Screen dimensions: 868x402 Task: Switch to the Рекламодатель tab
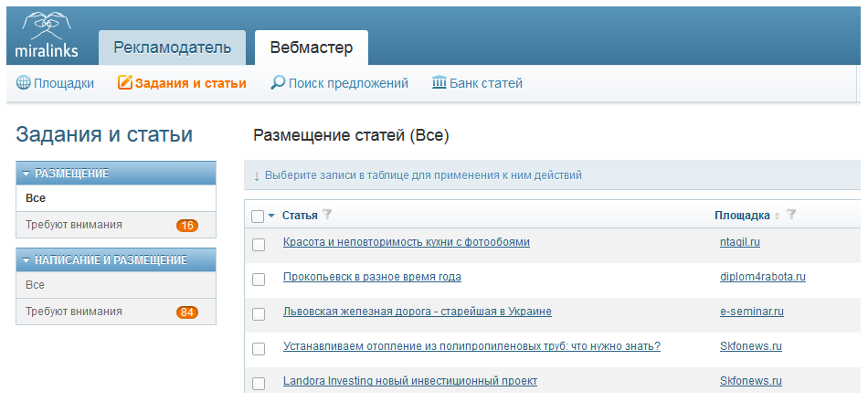point(172,48)
